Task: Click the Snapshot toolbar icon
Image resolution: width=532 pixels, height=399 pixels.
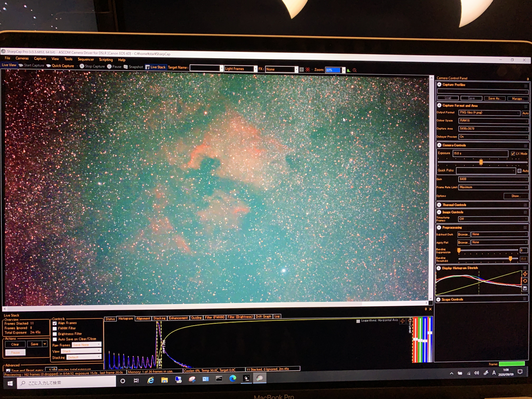Action: (x=126, y=67)
